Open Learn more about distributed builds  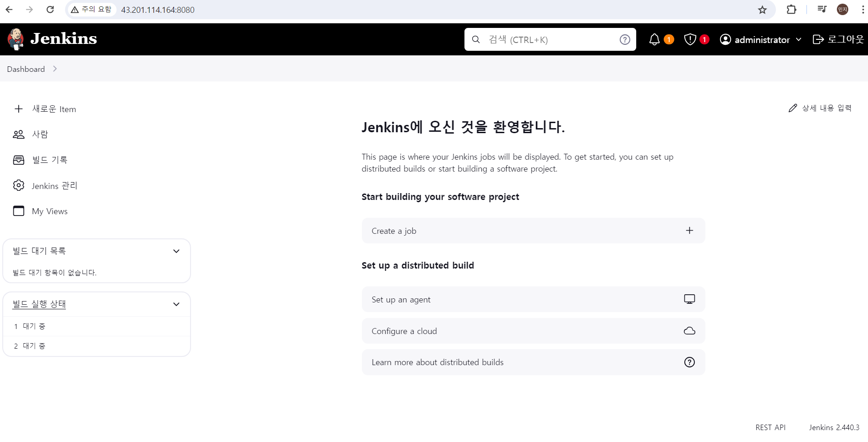pos(533,362)
